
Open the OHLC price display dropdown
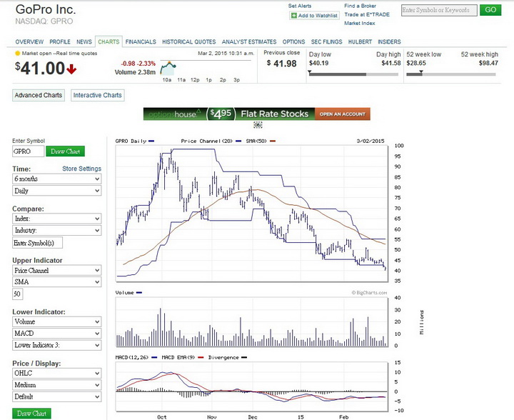click(x=56, y=373)
